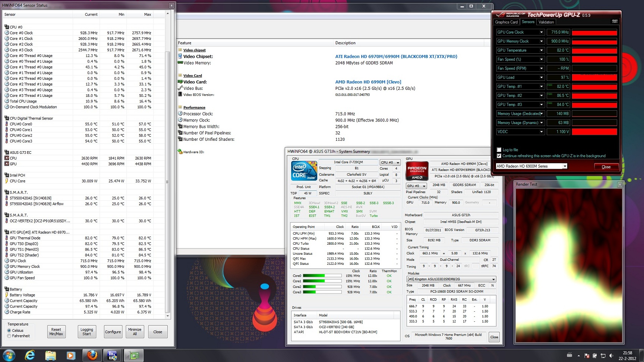Switch to GPU-Z Graphics Card tab
The image size is (644, 362).
click(x=506, y=22)
